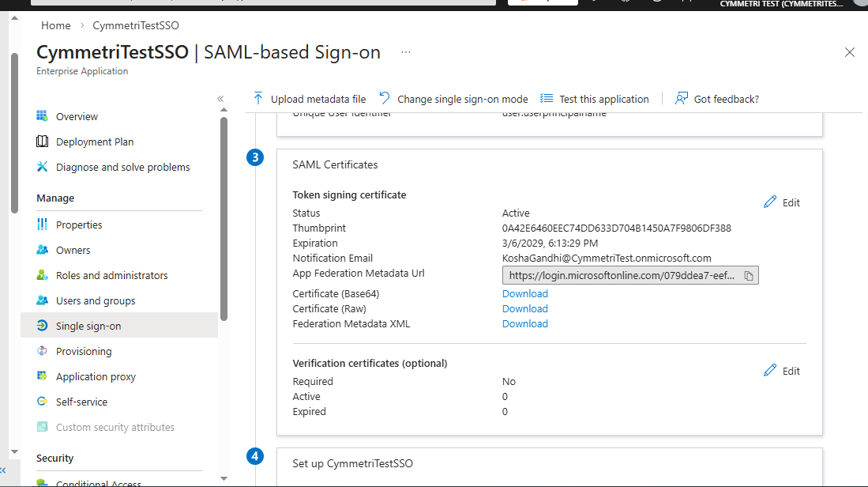Click Test this application label

pyautogui.click(x=604, y=99)
